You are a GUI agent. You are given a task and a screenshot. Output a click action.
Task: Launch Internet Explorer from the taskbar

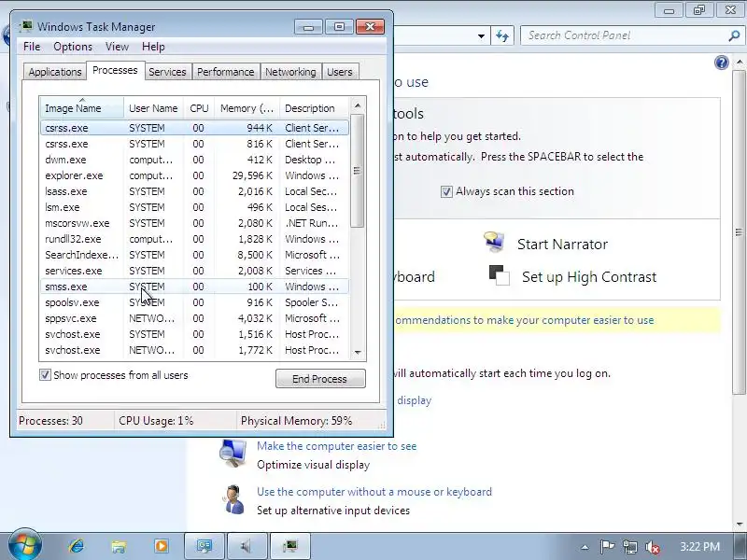[77, 546]
